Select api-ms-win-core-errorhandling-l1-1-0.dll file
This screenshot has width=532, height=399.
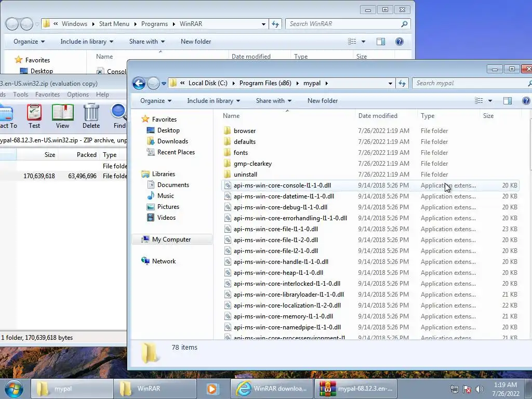370,218
